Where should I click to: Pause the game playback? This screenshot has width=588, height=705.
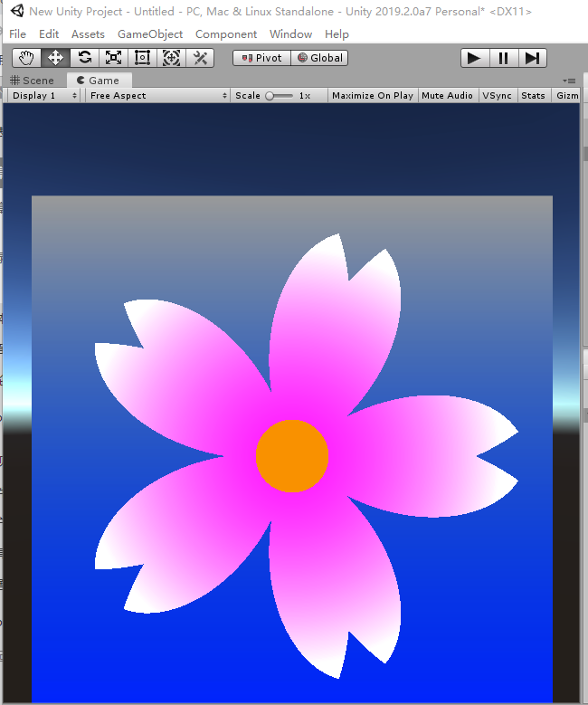coord(504,58)
